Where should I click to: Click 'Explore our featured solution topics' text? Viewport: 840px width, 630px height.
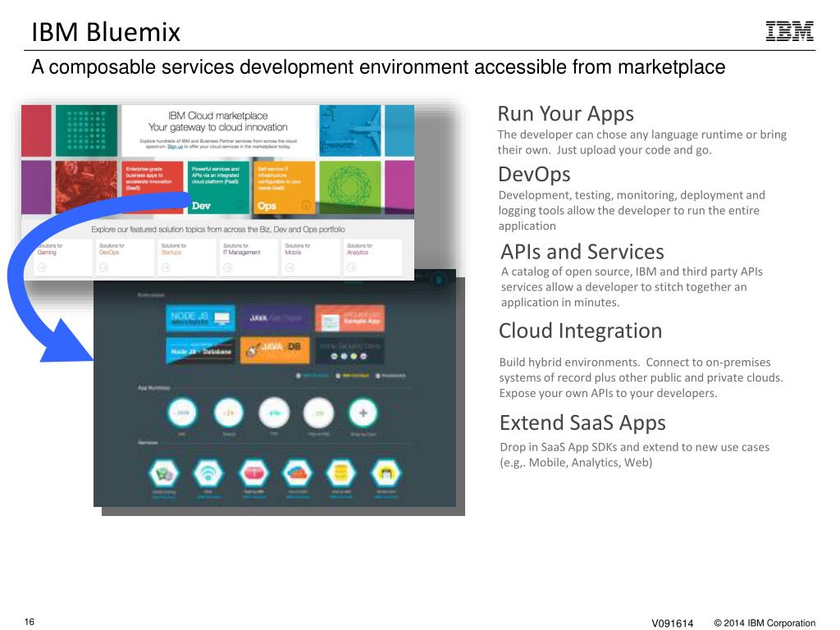click(x=218, y=230)
